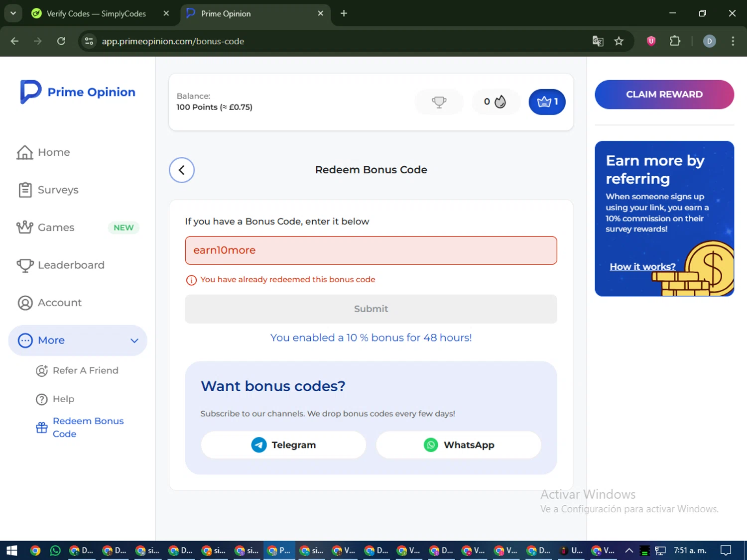Click the Earn more by referring banner
The height and width of the screenshot is (560, 747).
tap(664, 219)
